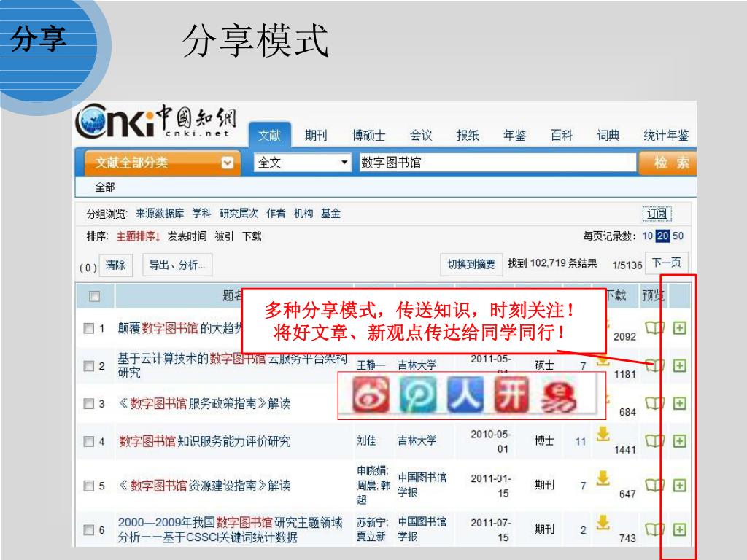
Task: Expand share plus icon for row 6
Action: point(679,529)
